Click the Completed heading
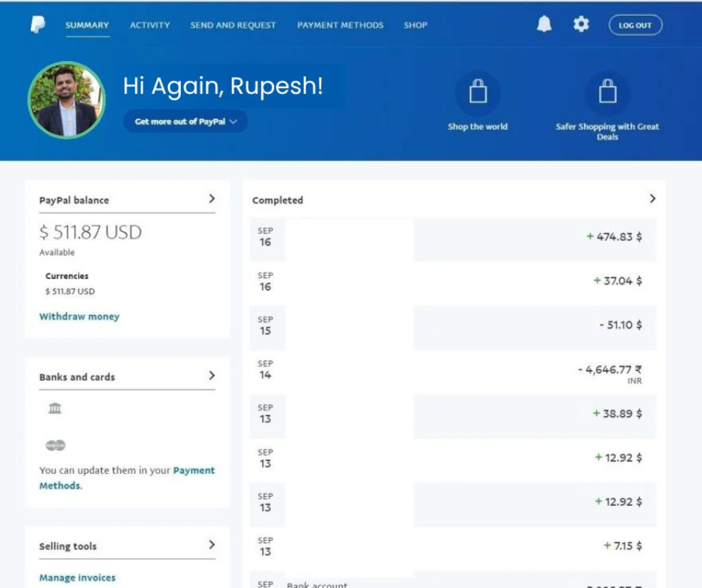The image size is (702, 588). pos(278,200)
